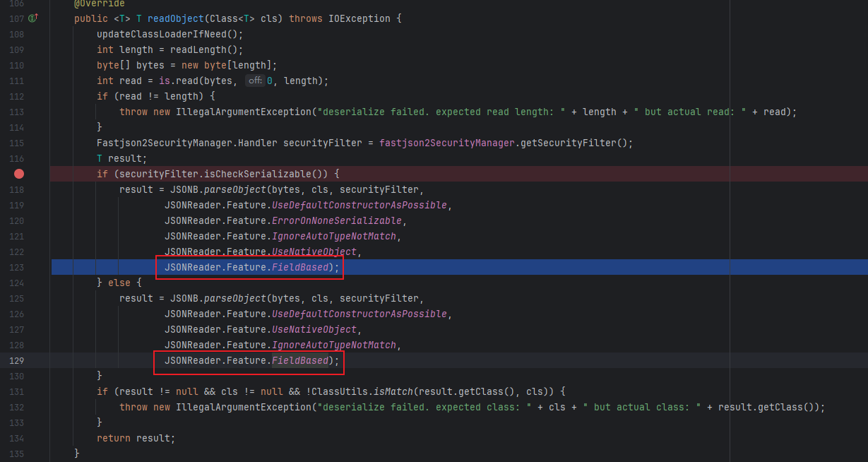Click the 'off:' parameter inlay hint
Image resolution: width=868 pixels, height=462 pixels.
pyautogui.click(x=254, y=81)
